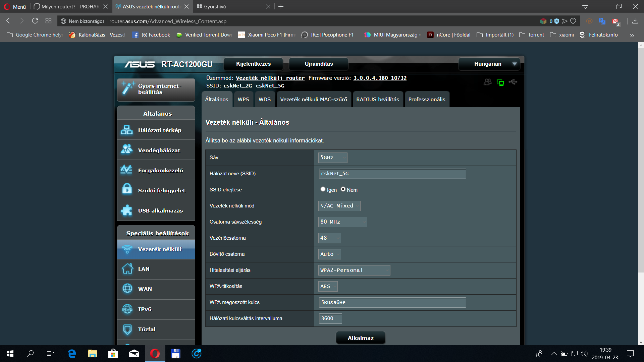Open the Feliratok.info bookmark
Screen dimensions: 644x362
[x=599, y=35]
